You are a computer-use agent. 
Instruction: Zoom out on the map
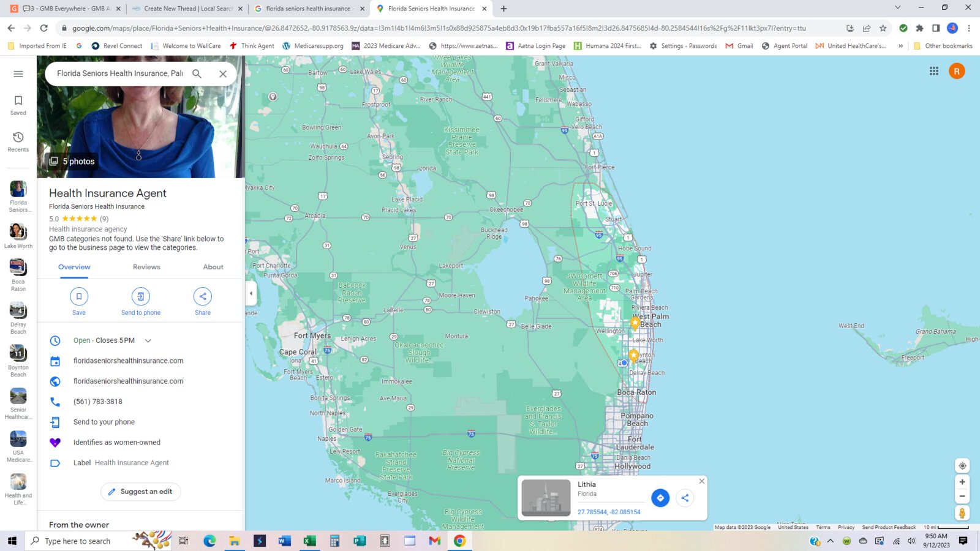[962, 497]
